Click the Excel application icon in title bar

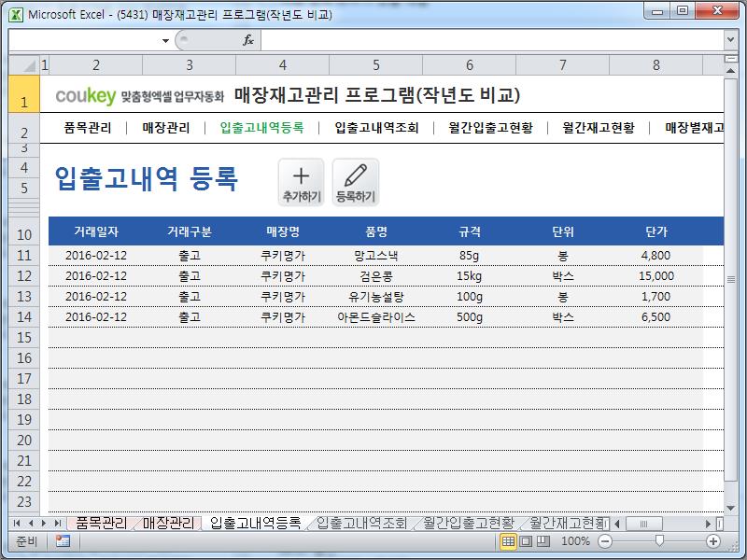pos(16,15)
